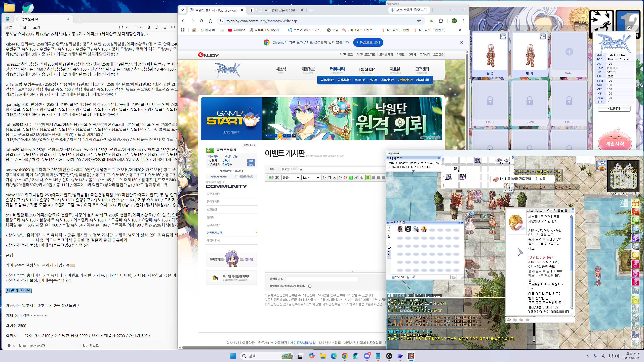Viewport: 644px width, 362px height.
Task: Toggle align right in post editor
Action: tap(378, 177)
